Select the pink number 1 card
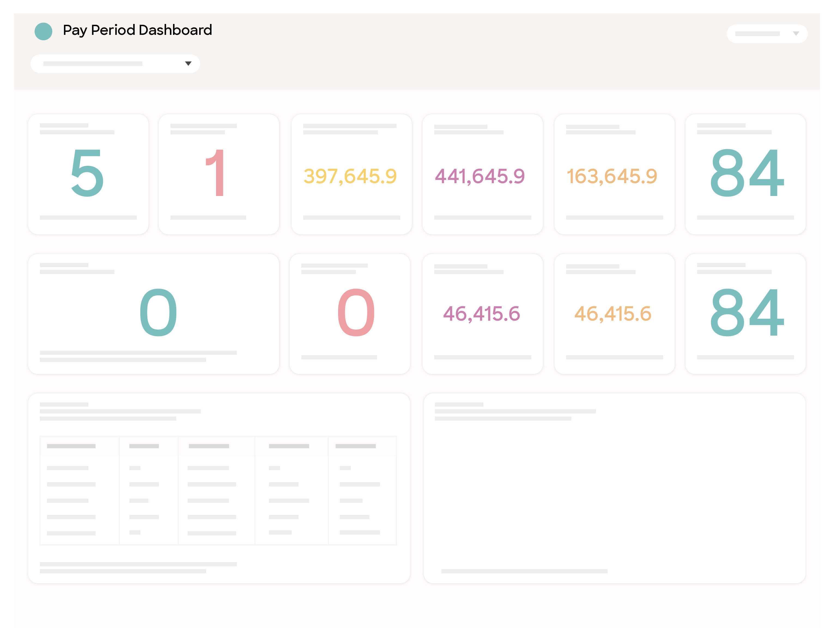This screenshot has width=840, height=628. (218, 174)
